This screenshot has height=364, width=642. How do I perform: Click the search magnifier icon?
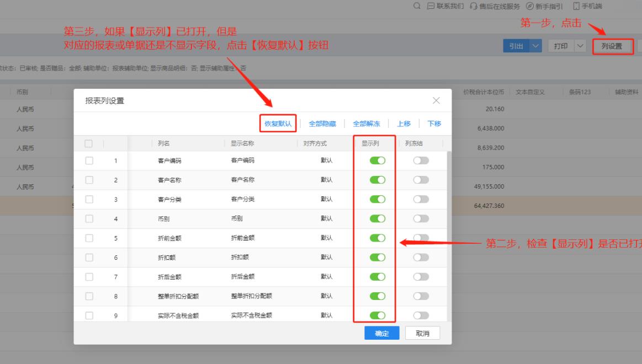tap(417, 6)
